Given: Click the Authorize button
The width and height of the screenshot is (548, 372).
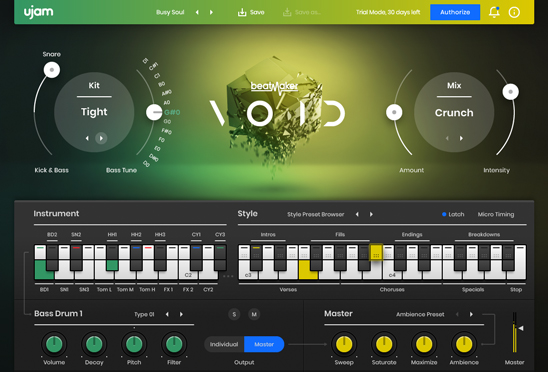Looking at the screenshot, I should click(455, 12).
